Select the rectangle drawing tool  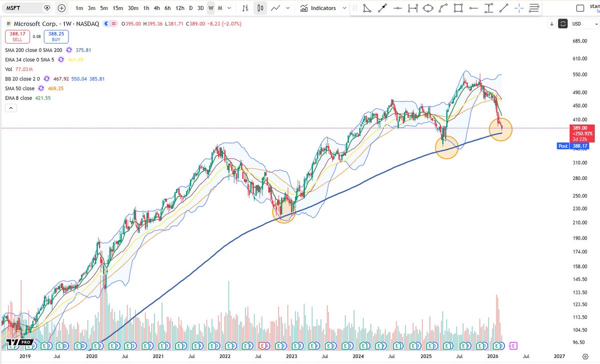tap(458, 8)
